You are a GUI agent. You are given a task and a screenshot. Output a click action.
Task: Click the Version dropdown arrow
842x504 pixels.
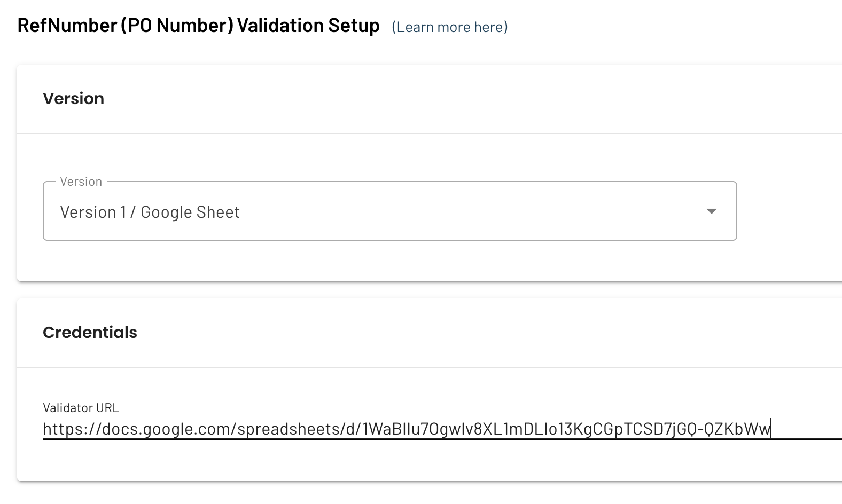[711, 211]
